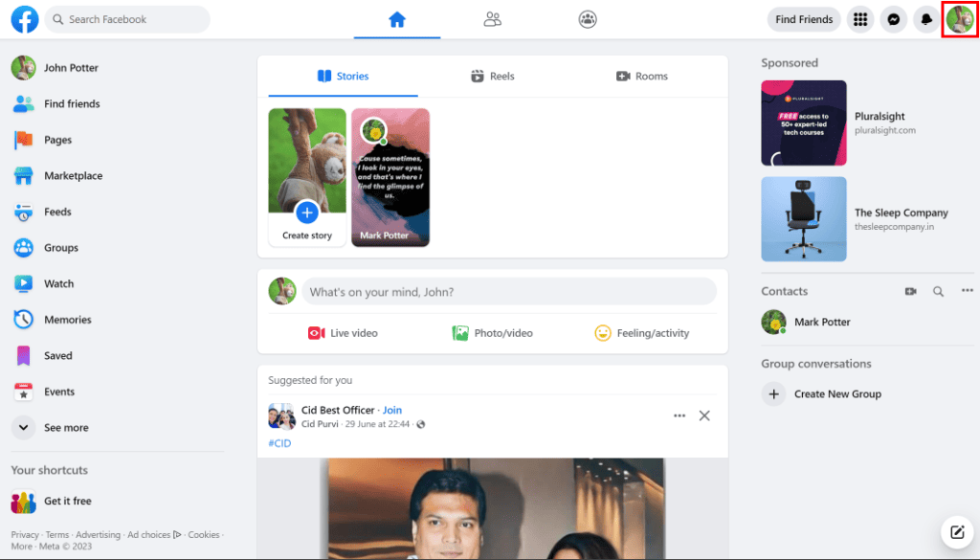Open the notifications bell
The height and width of the screenshot is (560, 980).
[x=926, y=19]
